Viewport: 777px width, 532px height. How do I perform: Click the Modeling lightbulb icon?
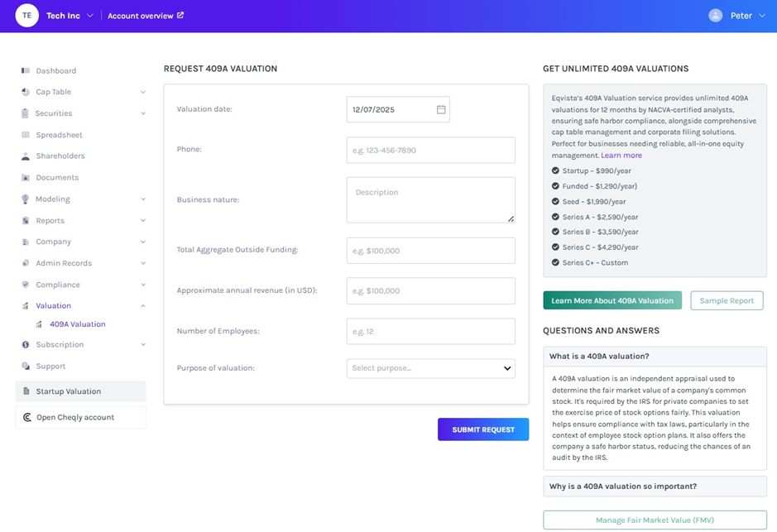(26, 199)
